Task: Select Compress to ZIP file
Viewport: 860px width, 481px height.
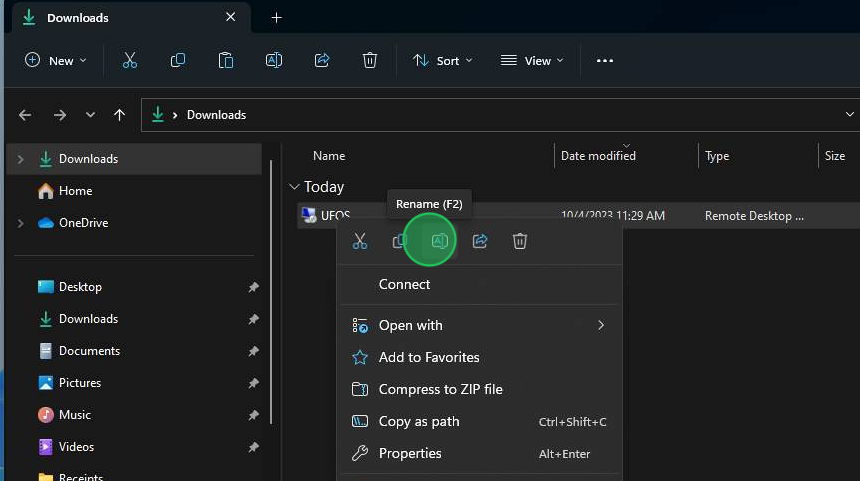Action: (x=478, y=389)
